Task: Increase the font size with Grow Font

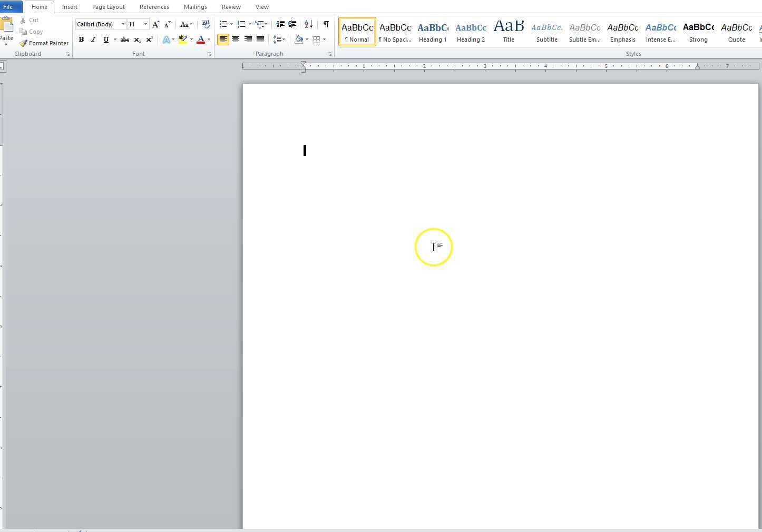Action: click(x=155, y=24)
